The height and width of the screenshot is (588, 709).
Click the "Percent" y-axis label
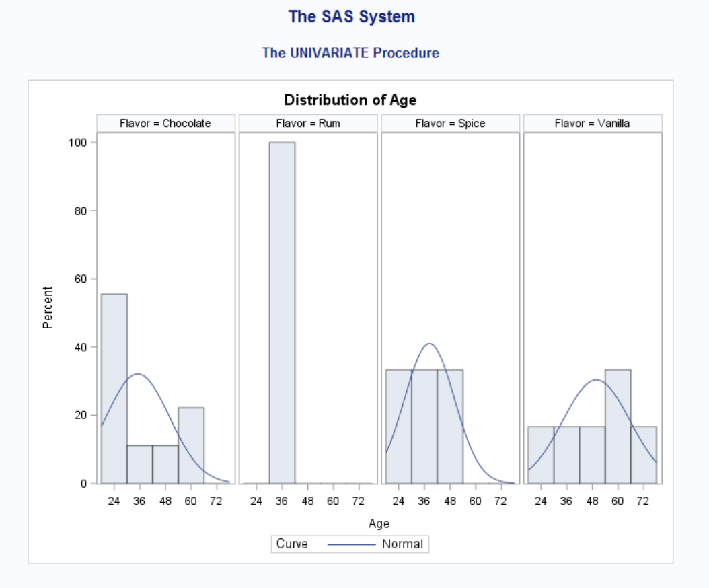tap(48, 307)
